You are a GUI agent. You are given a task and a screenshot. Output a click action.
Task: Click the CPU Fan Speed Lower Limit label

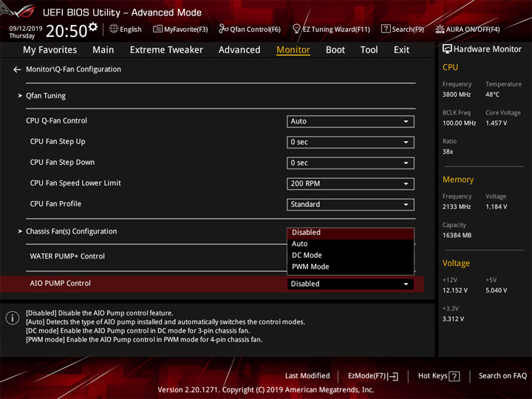[75, 183]
